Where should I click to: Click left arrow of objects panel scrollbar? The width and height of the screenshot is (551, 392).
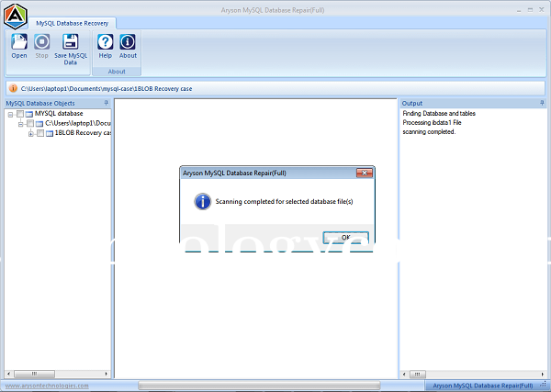tap(9, 374)
